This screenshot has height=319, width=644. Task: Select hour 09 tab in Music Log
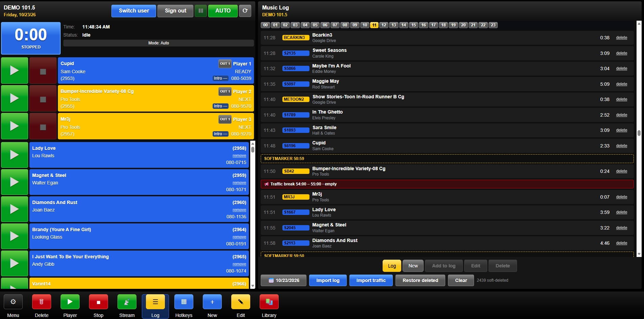coord(355,25)
